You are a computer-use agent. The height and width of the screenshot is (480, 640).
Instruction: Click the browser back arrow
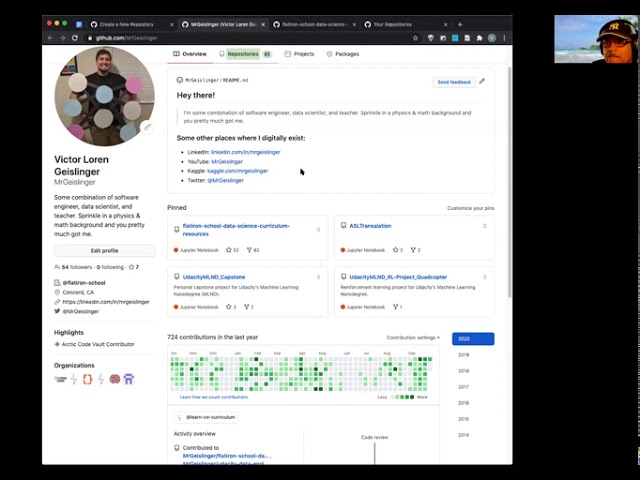point(50,38)
